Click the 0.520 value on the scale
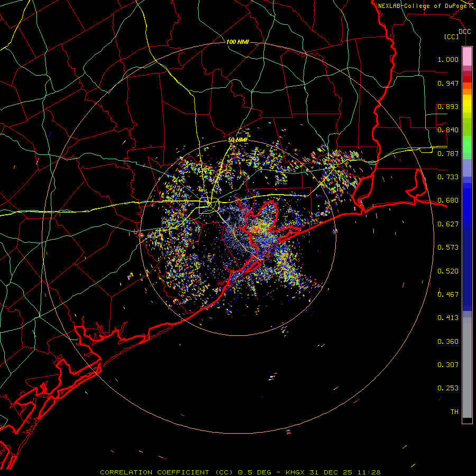 [x=448, y=271]
